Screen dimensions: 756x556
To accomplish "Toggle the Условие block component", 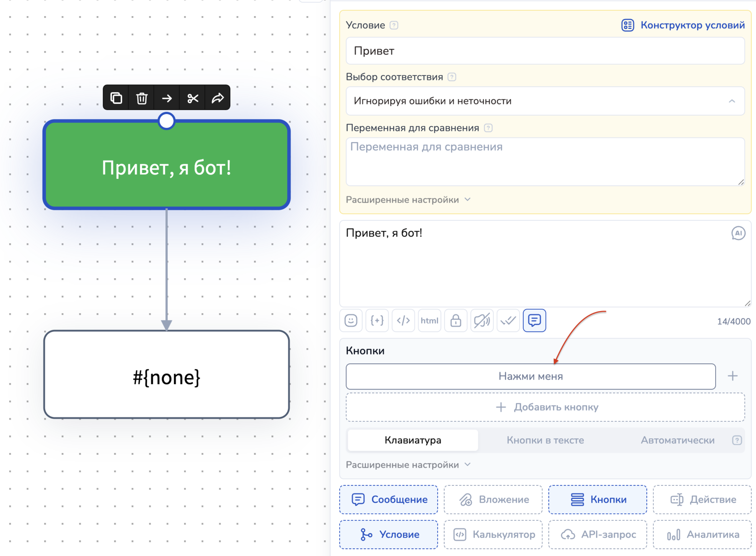I will pos(389,534).
